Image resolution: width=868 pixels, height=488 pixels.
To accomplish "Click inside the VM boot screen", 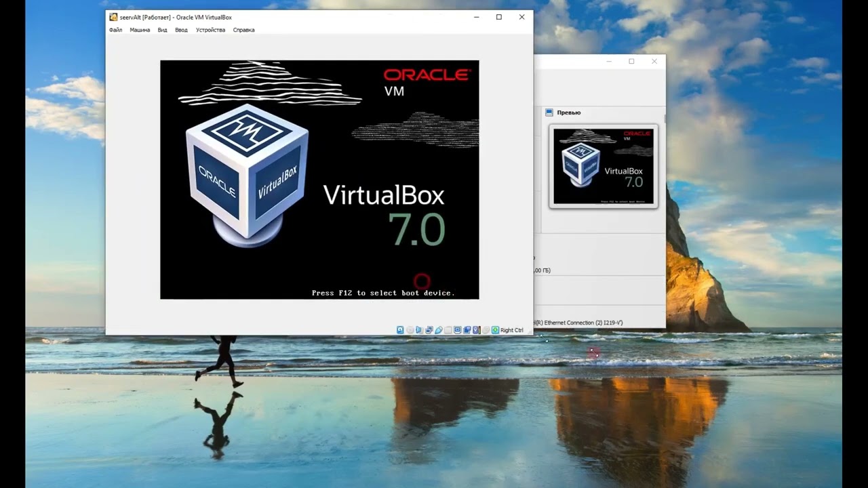I will pos(319,180).
